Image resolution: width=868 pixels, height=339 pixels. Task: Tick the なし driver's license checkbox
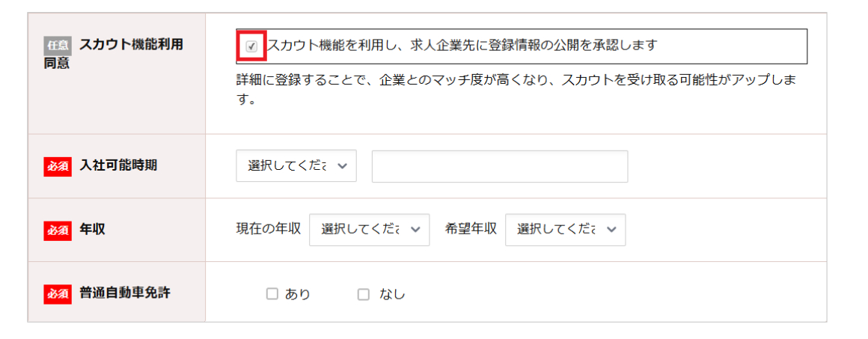tap(364, 294)
